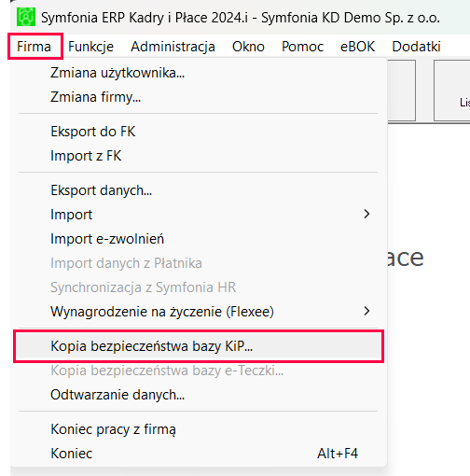Select Koniec pracy z firmą
The width and height of the screenshot is (470, 476).
199,429
